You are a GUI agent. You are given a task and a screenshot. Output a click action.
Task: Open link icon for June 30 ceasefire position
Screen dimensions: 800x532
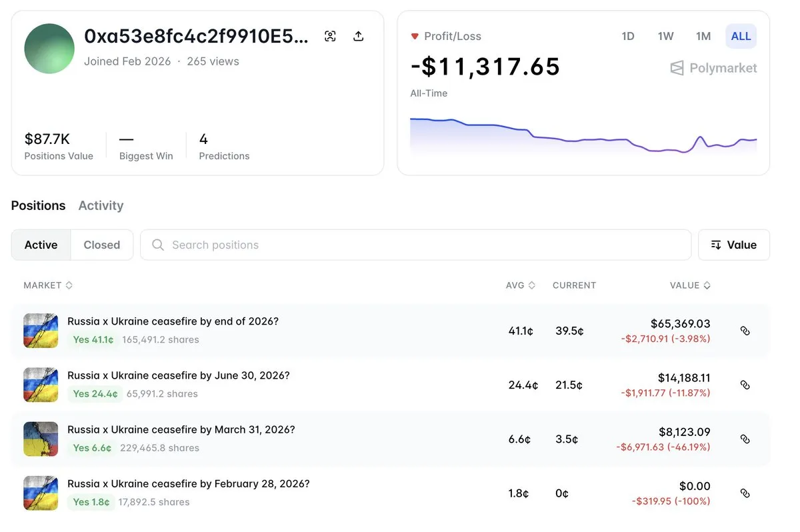click(745, 385)
